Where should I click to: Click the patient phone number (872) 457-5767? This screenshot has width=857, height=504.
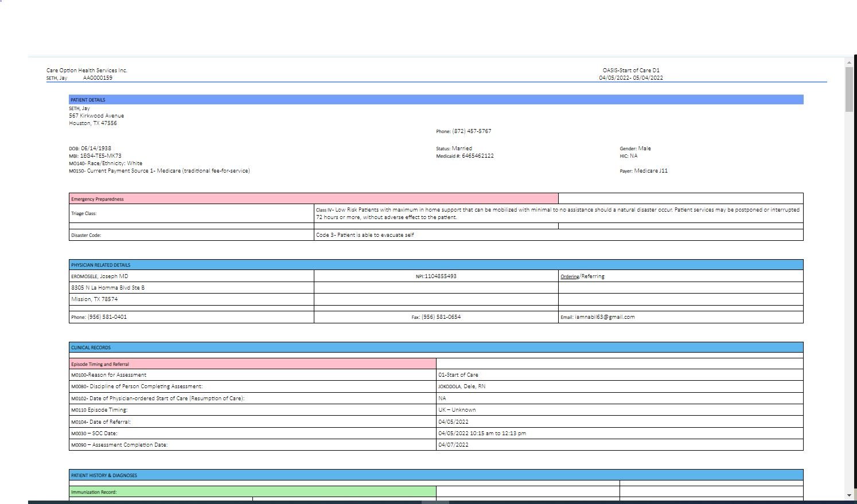pos(472,131)
